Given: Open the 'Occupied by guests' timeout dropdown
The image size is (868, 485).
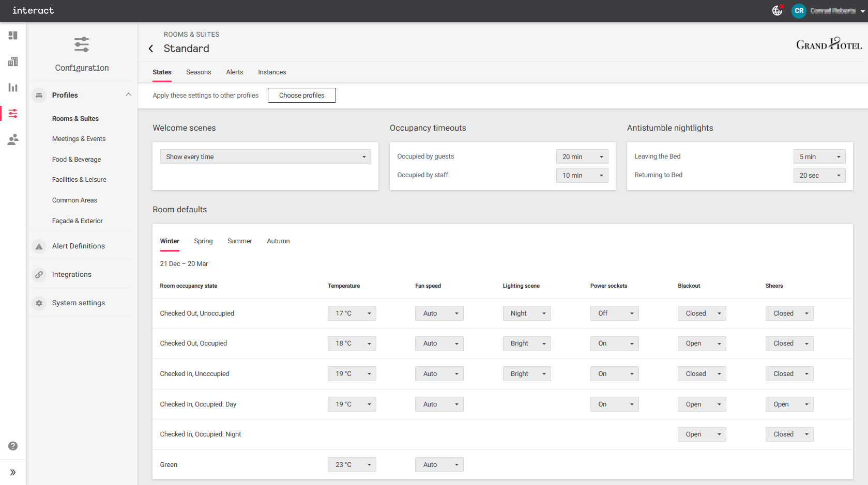Looking at the screenshot, I should (582, 157).
